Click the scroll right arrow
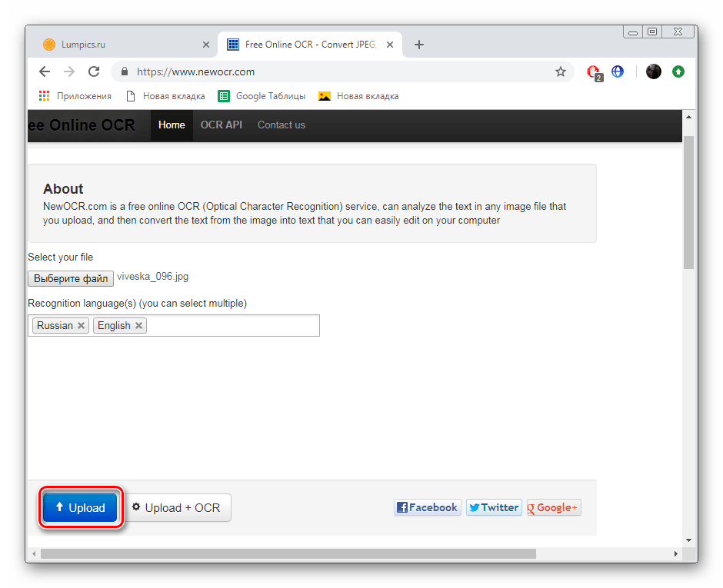The width and height of the screenshot is (723, 588). click(x=675, y=553)
